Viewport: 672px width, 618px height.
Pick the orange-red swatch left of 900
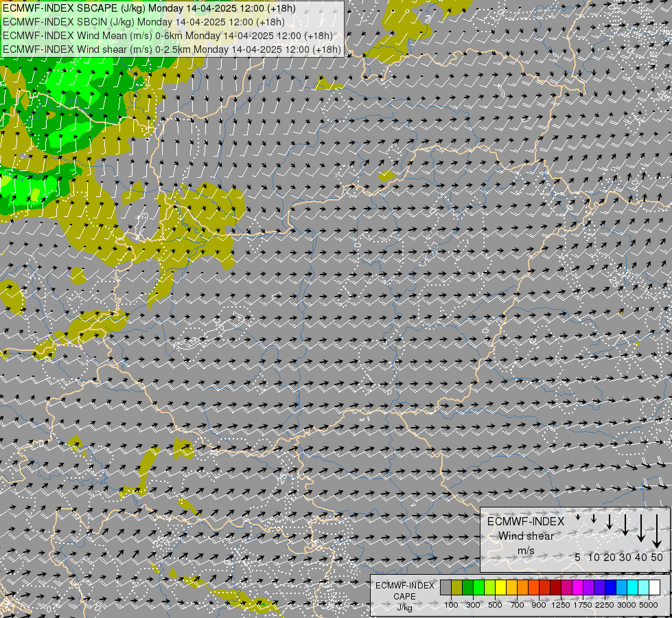tap(533, 587)
